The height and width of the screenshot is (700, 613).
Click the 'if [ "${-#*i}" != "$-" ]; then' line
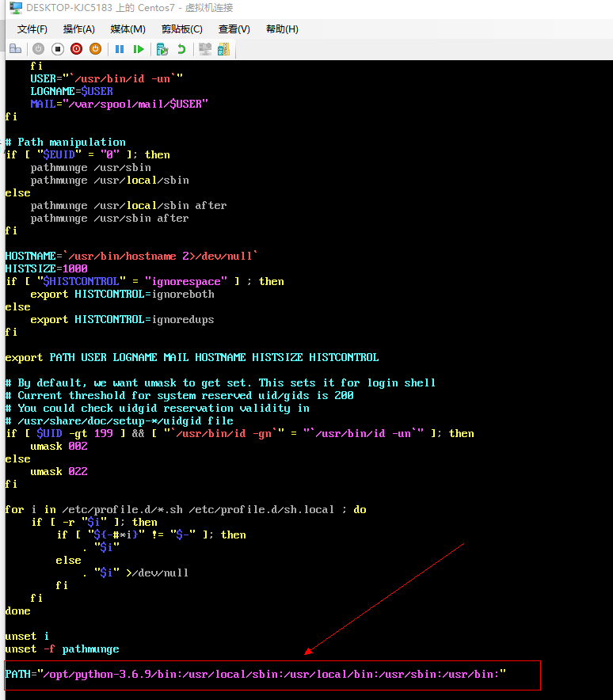(x=151, y=535)
